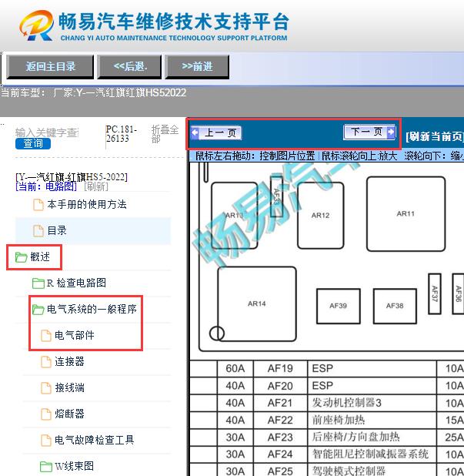Click the AF20 cell in fuse table
The image size is (464, 476).
tap(280, 386)
